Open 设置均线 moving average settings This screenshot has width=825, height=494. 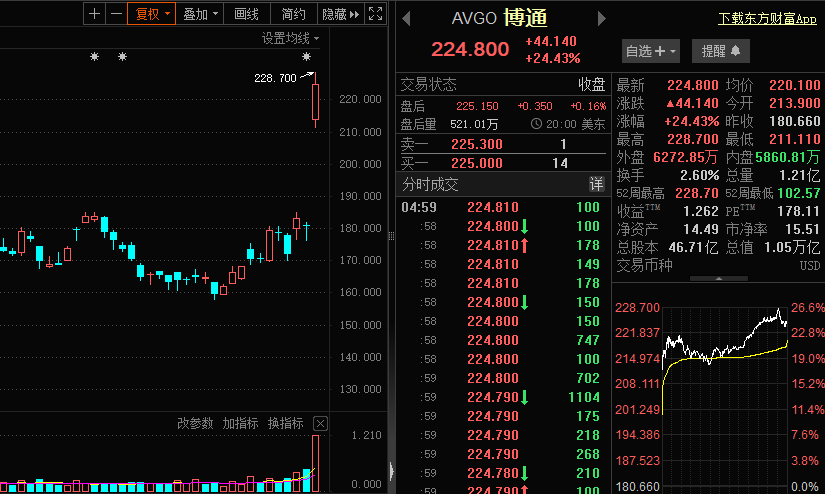[290, 38]
